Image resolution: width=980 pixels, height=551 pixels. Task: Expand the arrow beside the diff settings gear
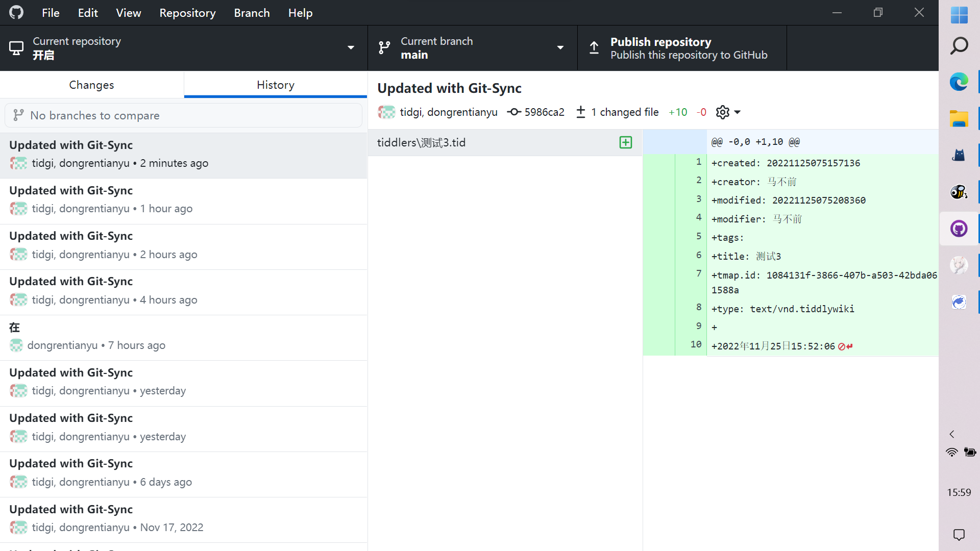click(x=737, y=112)
